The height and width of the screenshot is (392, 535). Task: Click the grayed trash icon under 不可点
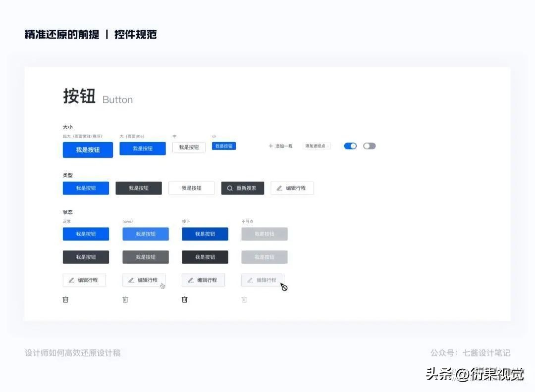click(x=244, y=299)
